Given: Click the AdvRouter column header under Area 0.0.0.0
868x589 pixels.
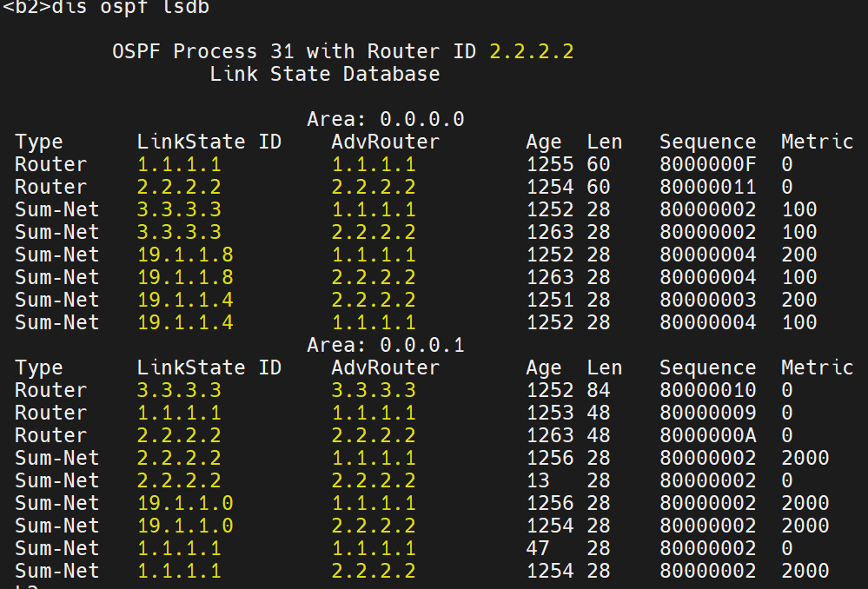Looking at the screenshot, I should 385,142.
